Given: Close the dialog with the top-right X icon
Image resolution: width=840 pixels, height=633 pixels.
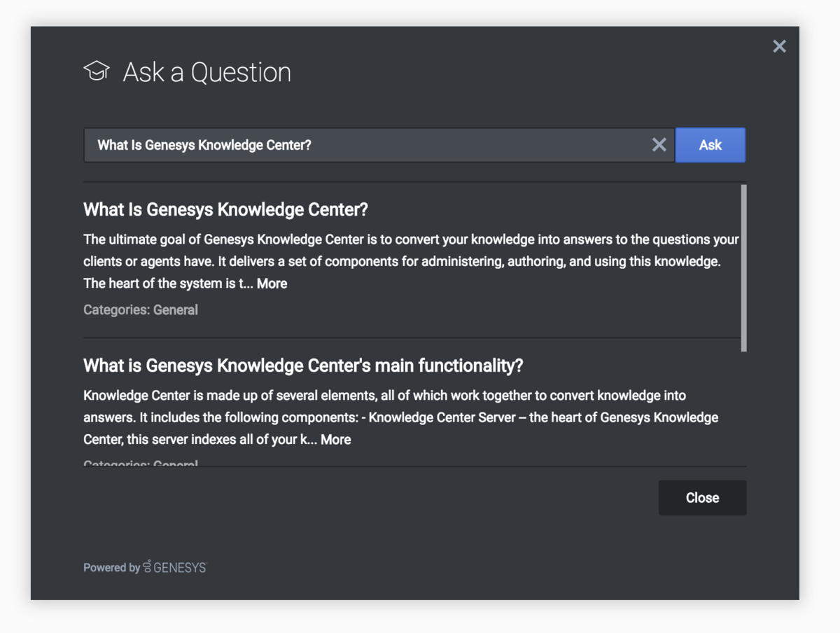Looking at the screenshot, I should 779,46.
